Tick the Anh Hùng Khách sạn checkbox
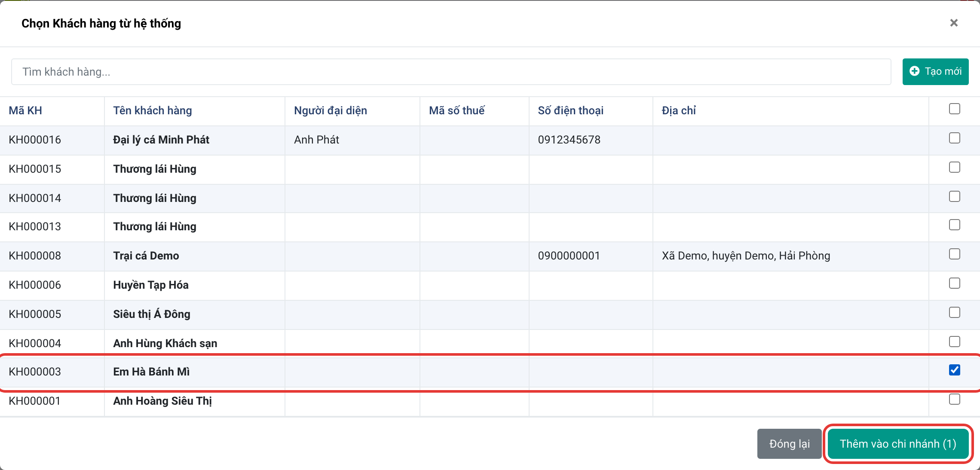This screenshot has height=470, width=980. [x=954, y=342]
